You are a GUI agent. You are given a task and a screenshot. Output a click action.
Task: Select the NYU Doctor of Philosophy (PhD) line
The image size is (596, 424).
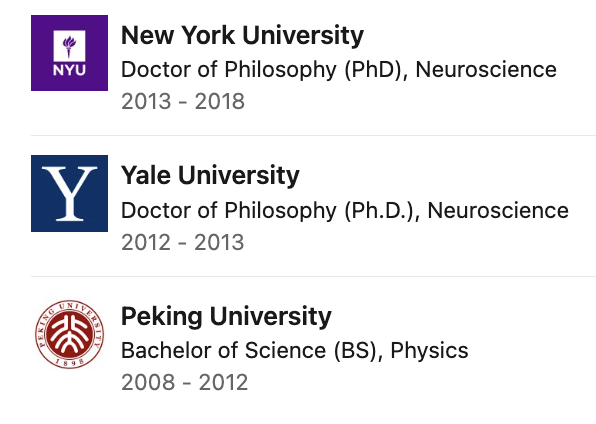339,70
